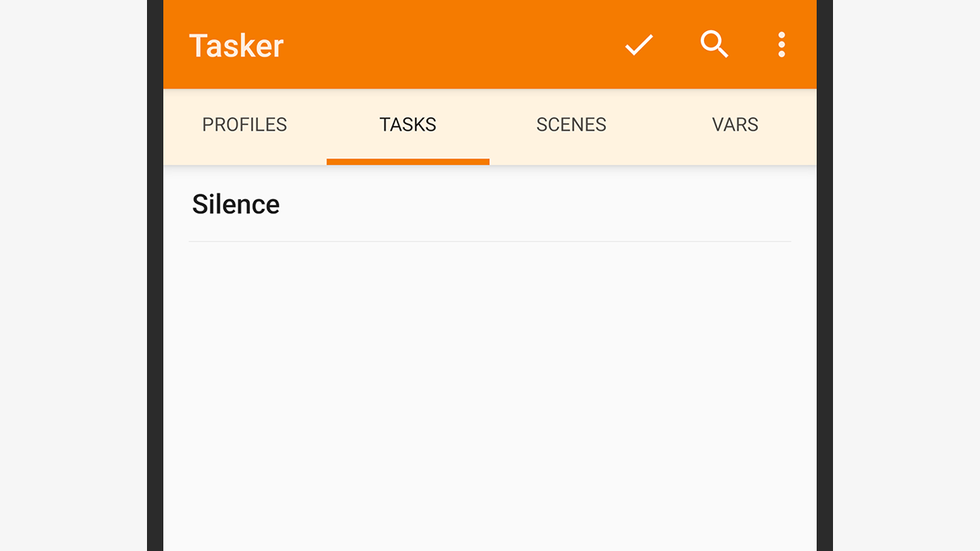Screen dimensions: 980x551
Task: Show profiles list via PROFILES label
Action: click(244, 125)
